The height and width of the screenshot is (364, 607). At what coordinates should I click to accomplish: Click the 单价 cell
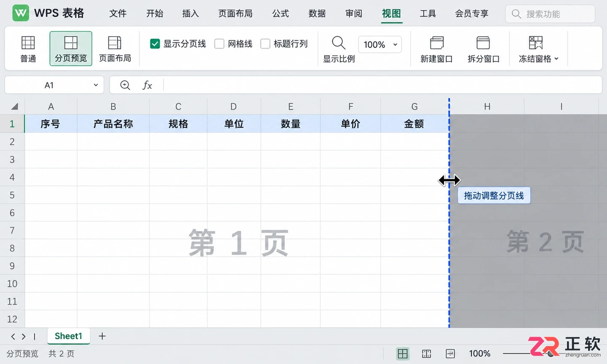pos(350,124)
